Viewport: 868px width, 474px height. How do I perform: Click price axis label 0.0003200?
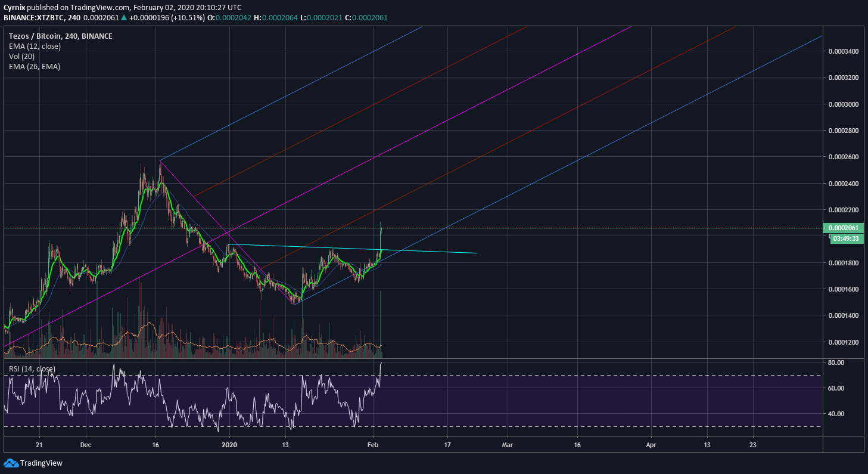pyautogui.click(x=843, y=78)
